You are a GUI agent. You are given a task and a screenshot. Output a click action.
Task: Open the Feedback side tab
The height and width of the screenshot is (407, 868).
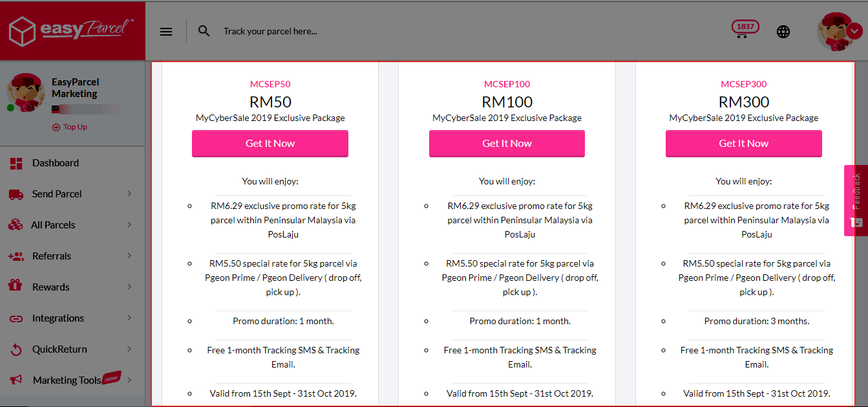point(856,200)
